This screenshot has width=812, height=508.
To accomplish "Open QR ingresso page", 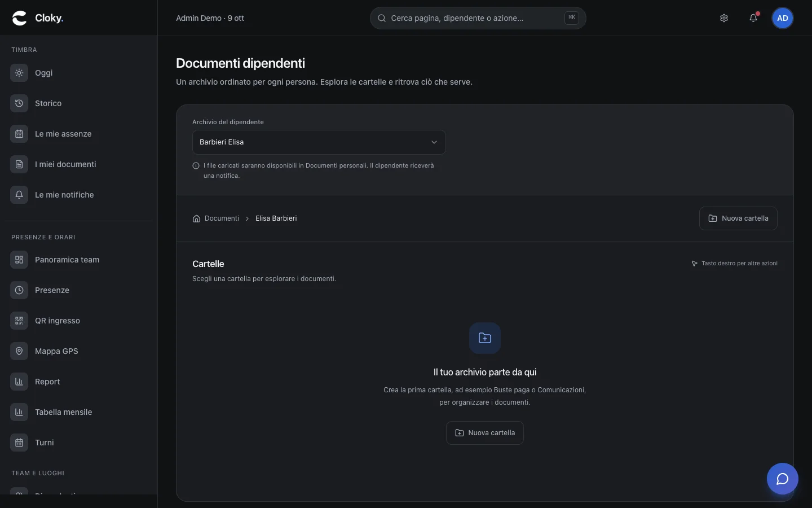I will 78,321.
